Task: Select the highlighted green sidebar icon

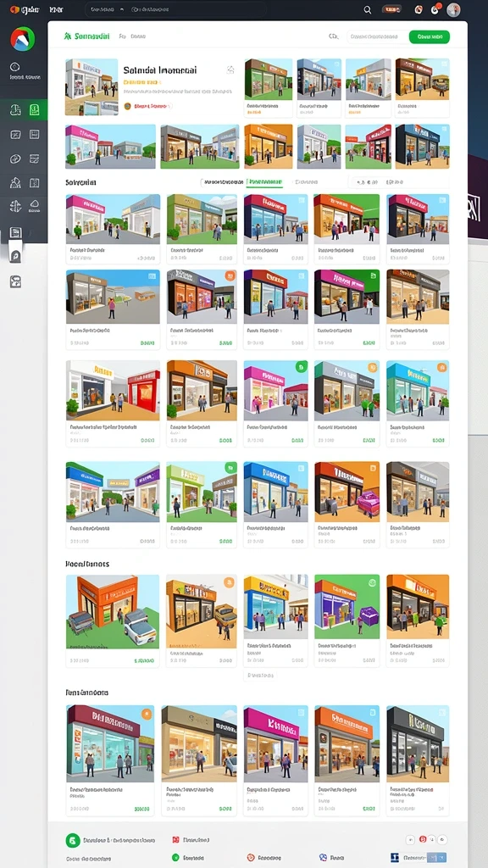Action: pyautogui.click(x=34, y=109)
